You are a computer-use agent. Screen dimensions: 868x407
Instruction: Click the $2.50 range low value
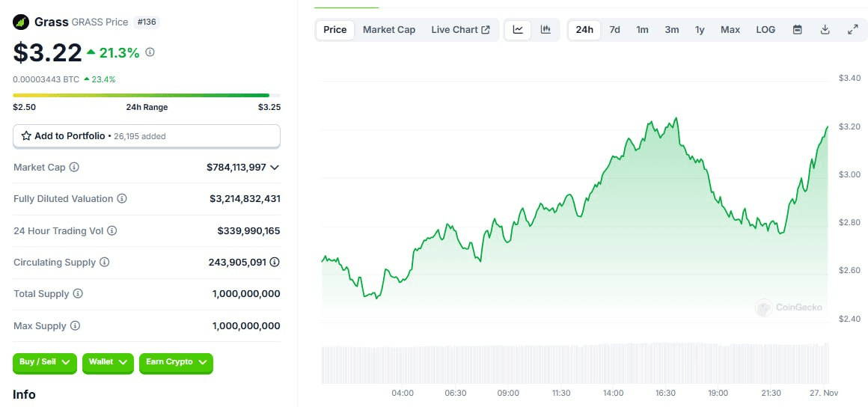[25, 108]
